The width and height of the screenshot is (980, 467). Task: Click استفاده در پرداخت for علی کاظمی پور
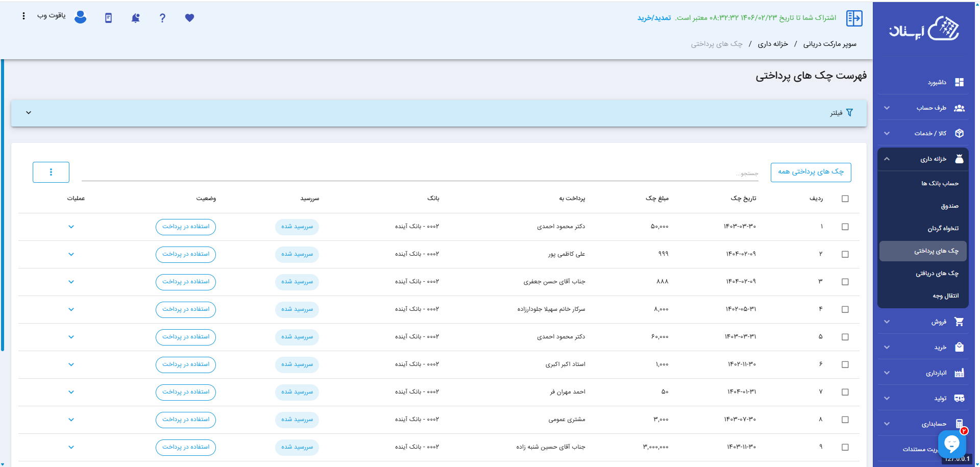pos(186,254)
